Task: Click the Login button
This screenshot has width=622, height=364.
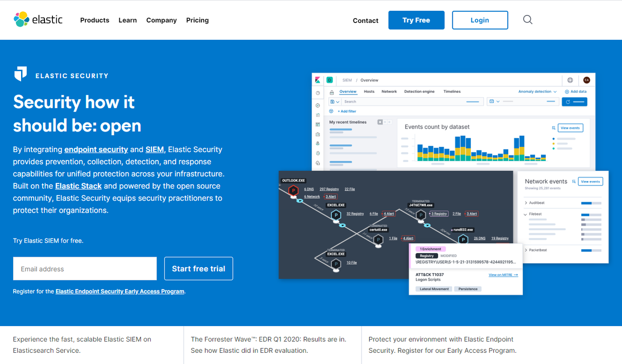Action: 480,20
